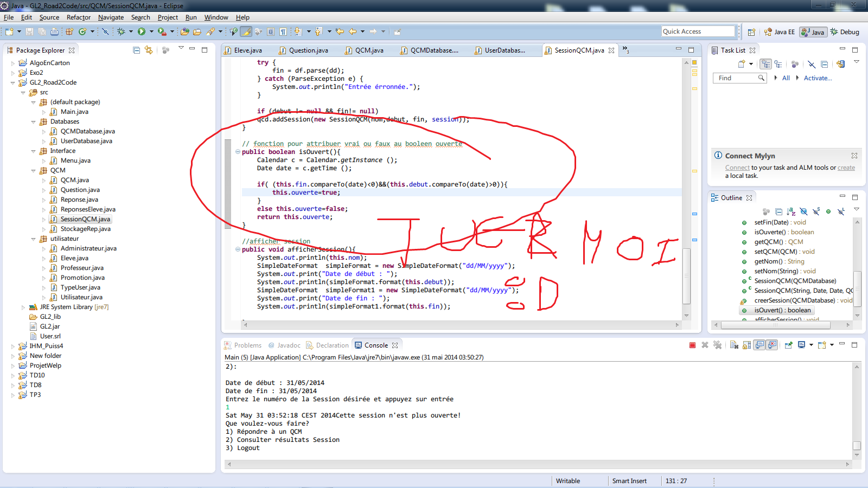Toggle Link with Editor in Package Explorer
Screen dimensions: 868x488
click(x=149, y=50)
